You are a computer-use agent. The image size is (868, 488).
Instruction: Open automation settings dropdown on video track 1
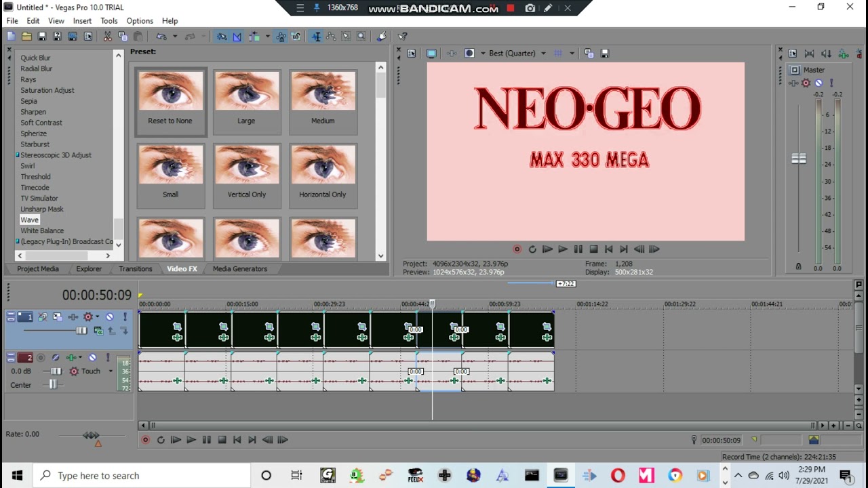tap(97, 317)
